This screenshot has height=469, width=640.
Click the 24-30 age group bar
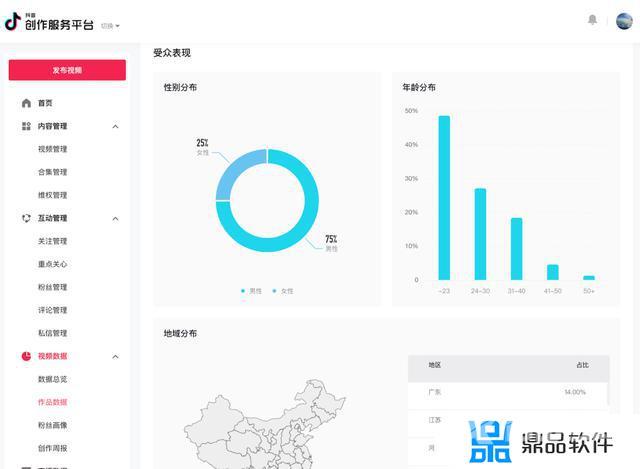480,234
